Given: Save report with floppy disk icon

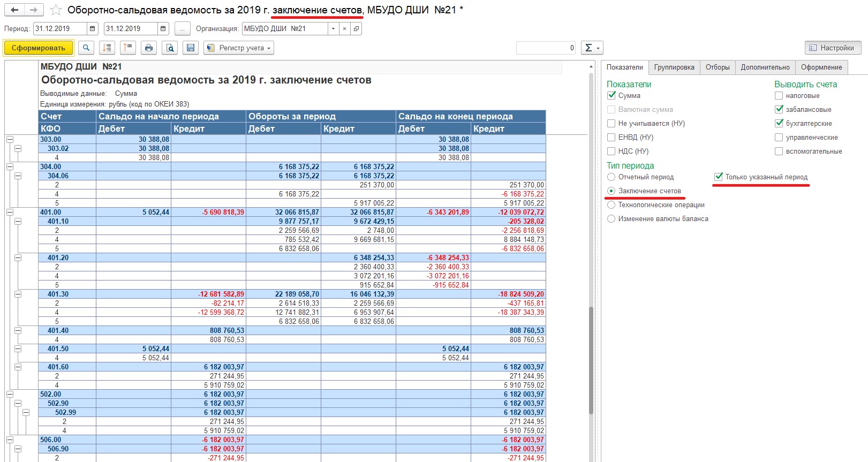Looking at the screenshot, I should pos(190,48).
